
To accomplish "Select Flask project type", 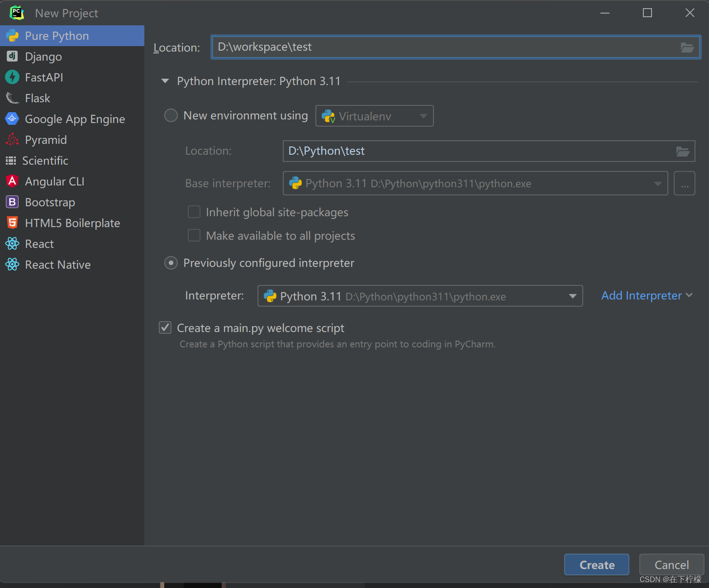I will click(x=72, y=98).
